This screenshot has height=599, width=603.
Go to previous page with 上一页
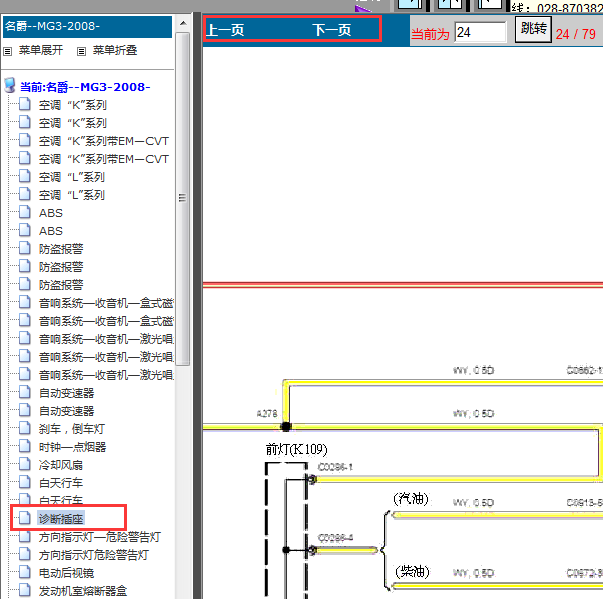[225, 30]
